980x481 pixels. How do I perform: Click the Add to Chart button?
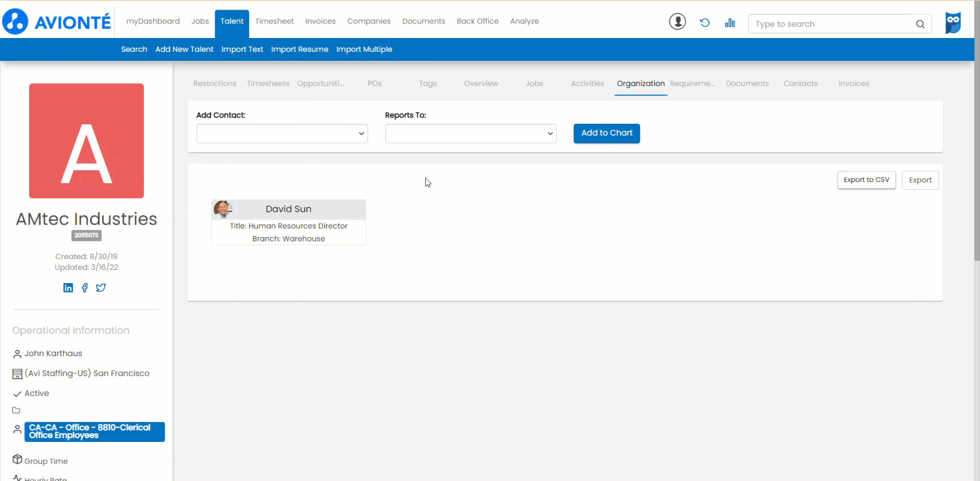[607, 133]
